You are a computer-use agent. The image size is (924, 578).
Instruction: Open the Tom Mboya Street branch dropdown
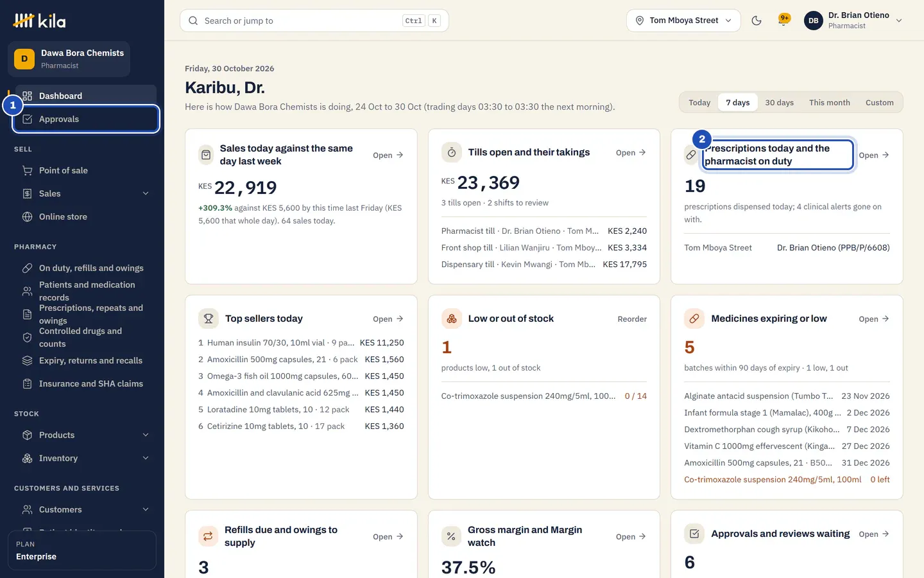click(683, 21)
